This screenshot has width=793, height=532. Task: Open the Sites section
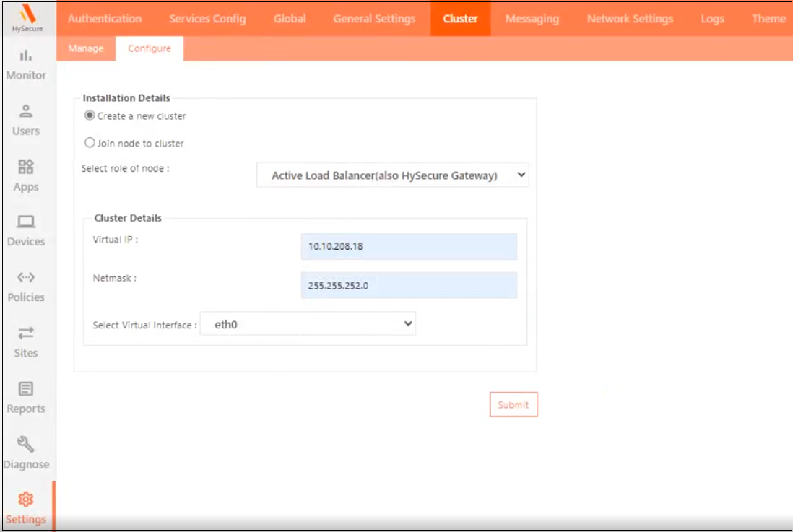27,343
